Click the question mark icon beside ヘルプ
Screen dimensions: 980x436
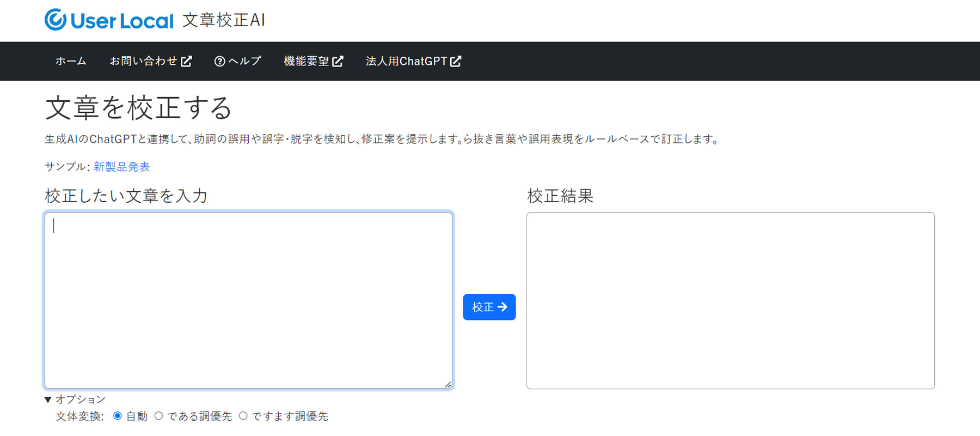pos(219,62)
